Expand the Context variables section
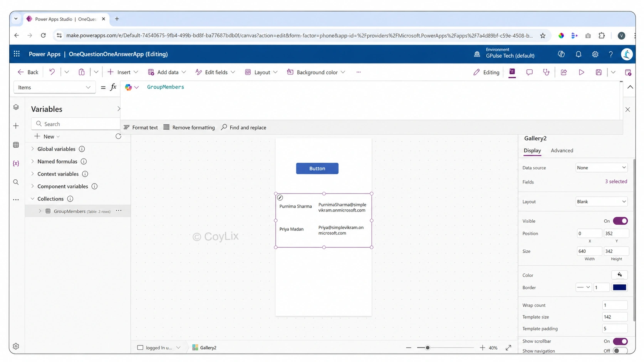This screenshot has height=362, width=644. [x=32, y=174]
